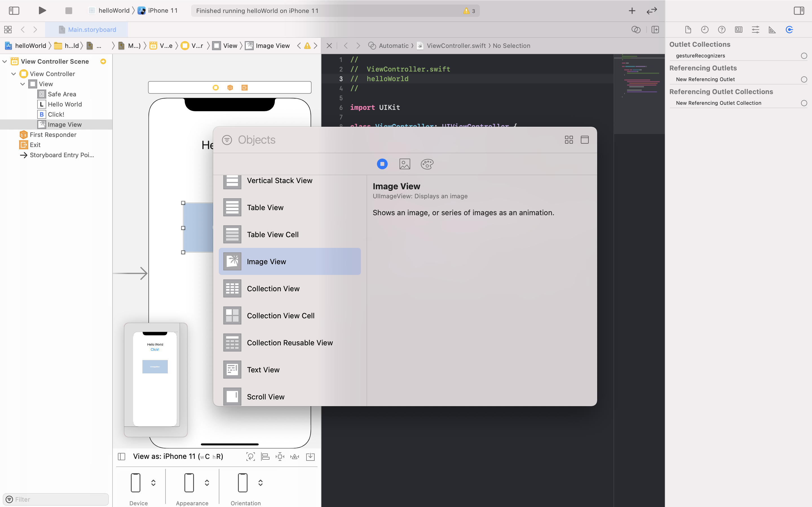Collapse the View Controller Scene disclosure triangle
The height and width of the screenshot is (507, 812).
[5, 61]
